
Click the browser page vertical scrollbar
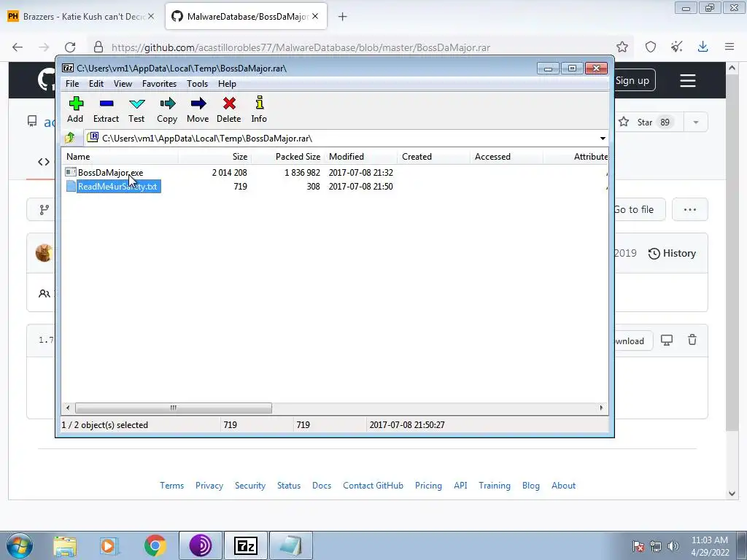732,252
